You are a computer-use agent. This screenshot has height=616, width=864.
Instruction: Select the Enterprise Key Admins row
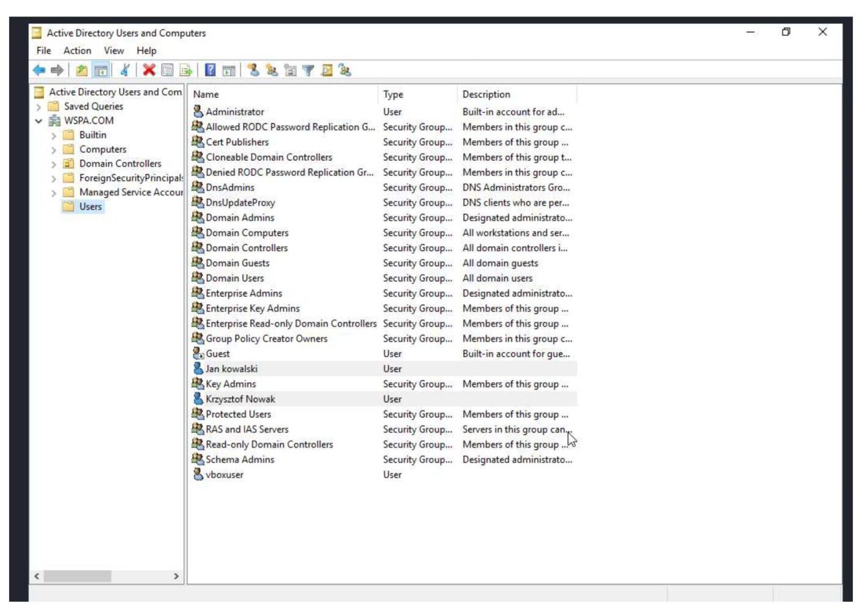pos(384,308)
